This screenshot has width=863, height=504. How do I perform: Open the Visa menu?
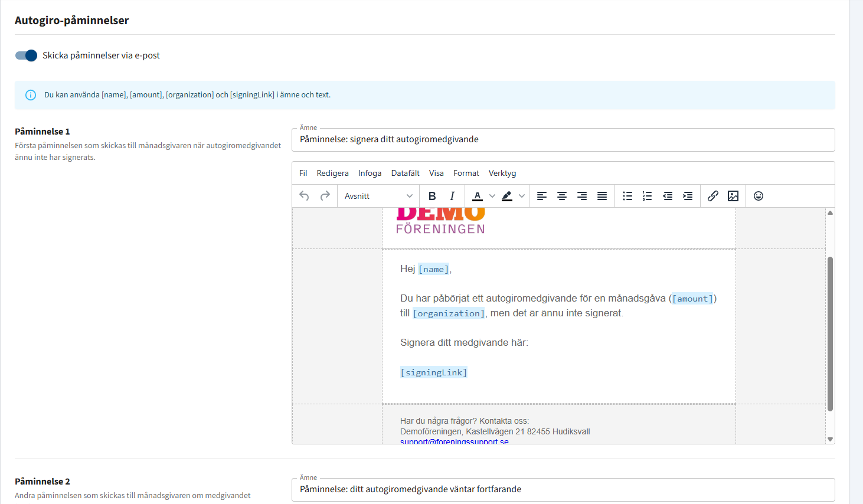(437, 173)
